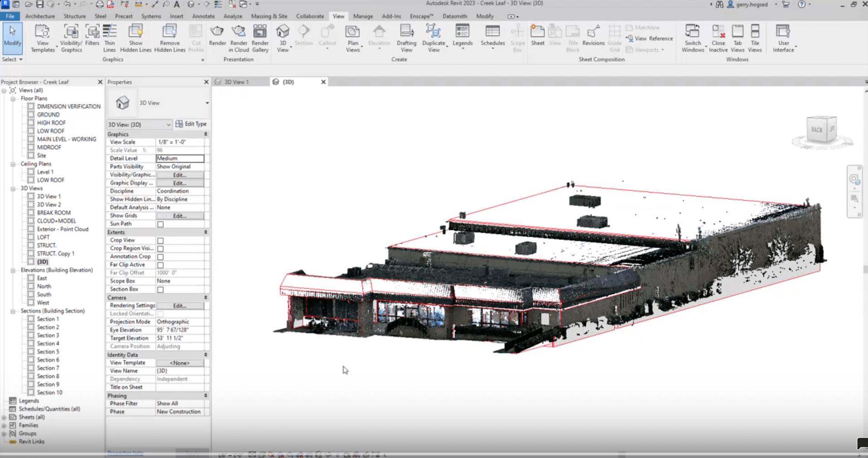
Task: Switch to the 3D View 1 tab
Action: point(236,82)
